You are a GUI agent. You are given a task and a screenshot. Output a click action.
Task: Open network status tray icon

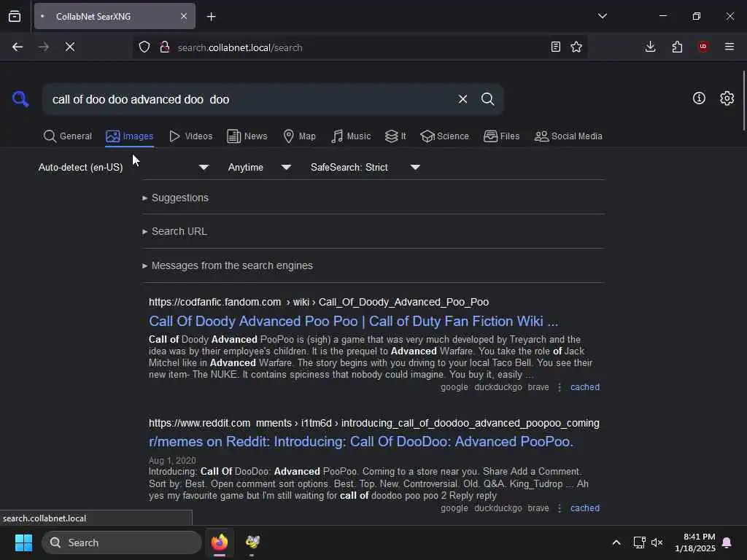(x=639, y=542)
